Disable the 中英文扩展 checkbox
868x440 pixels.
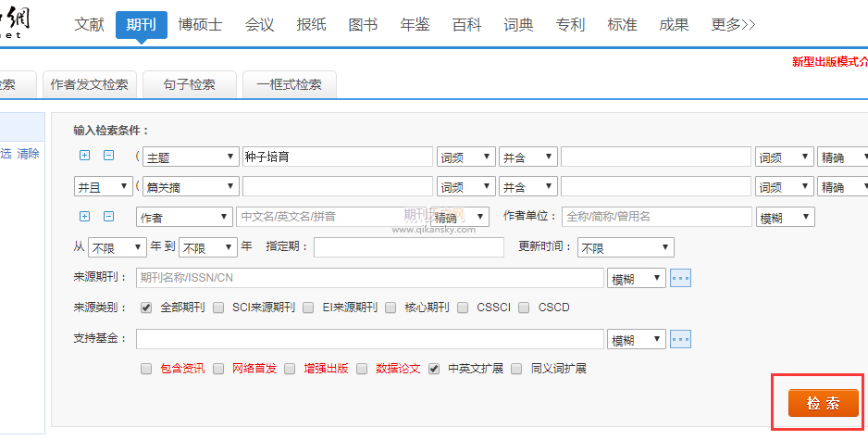(x=433, y=369)
